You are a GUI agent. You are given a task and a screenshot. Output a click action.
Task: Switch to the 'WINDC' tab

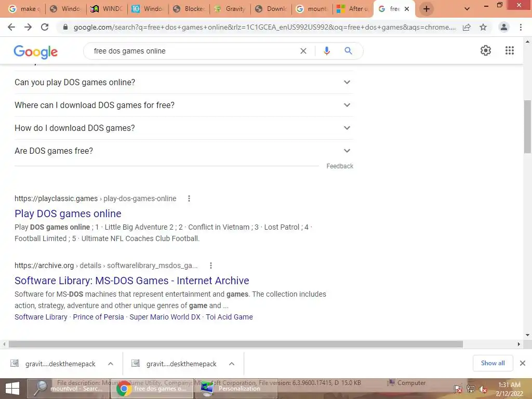[x=107, y=9]
